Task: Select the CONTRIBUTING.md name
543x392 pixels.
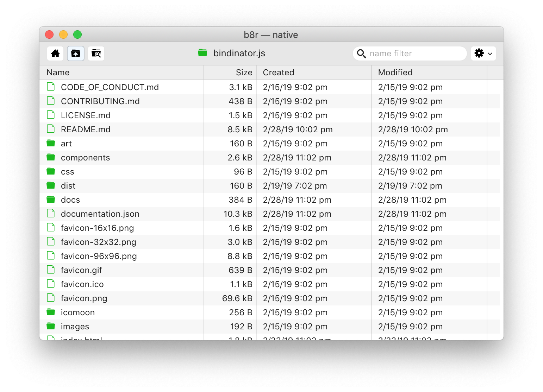Action: 100,101
